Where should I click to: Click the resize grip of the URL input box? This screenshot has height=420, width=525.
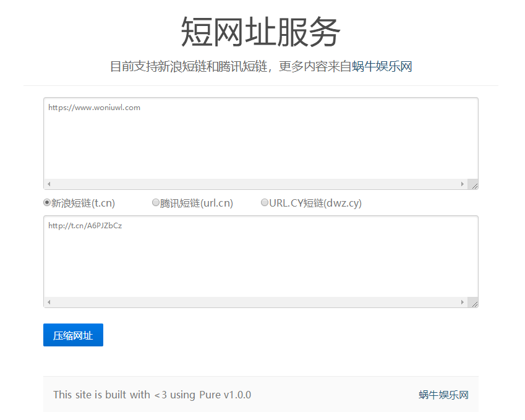tap(474, 184)
